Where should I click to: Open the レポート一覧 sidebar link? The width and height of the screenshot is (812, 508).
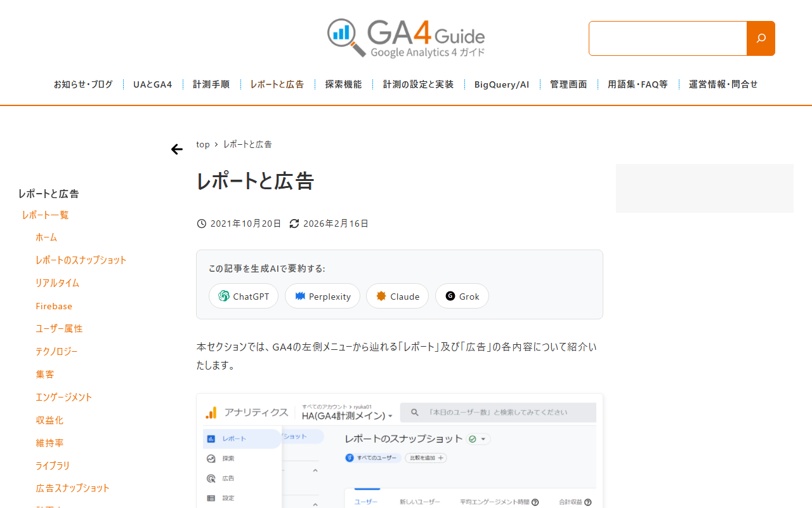(45, 215)
